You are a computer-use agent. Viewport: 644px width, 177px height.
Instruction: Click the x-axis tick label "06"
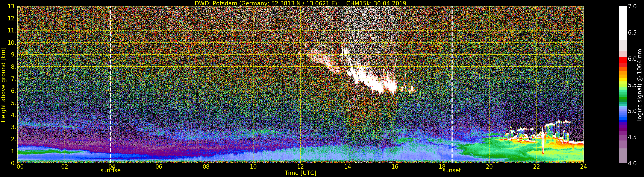pyautogui.click(x=159, y=167)
